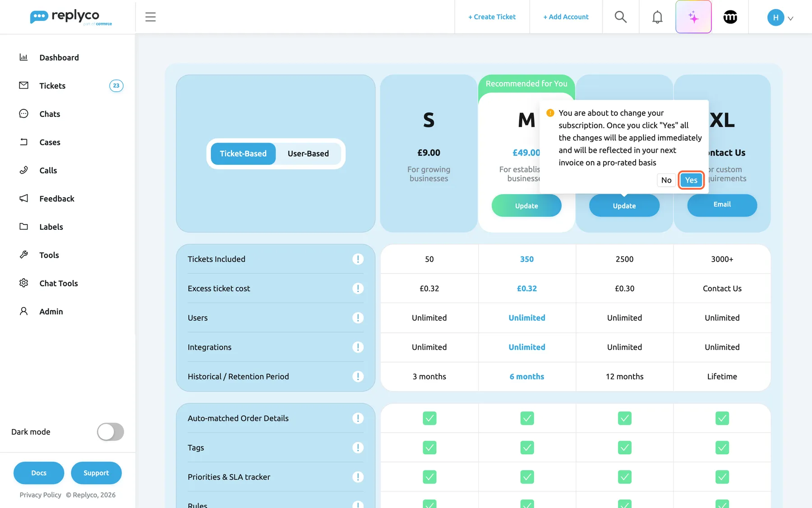The width and height of the screenshot is (812, 508).
Task: Open Dashboard in sidebar
Action: [x=59, y=57]
